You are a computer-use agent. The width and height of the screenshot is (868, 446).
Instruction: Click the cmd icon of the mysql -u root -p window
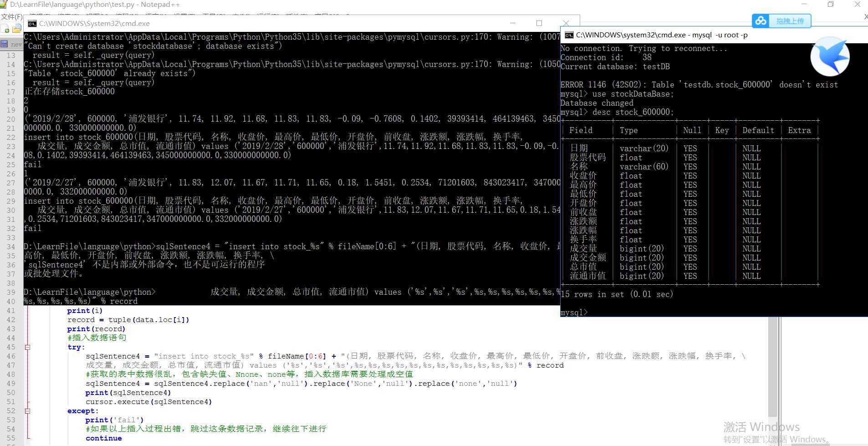coord(569,35)
